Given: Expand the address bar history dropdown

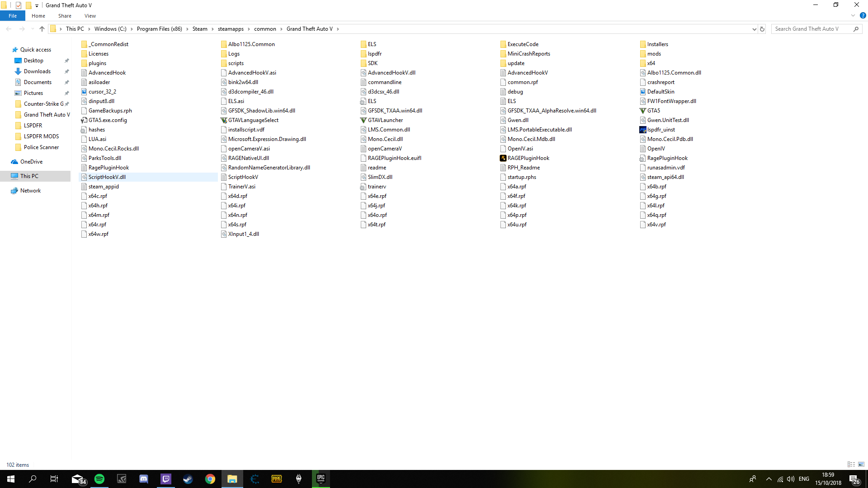Looking at the screenshot, I should 754,29.
